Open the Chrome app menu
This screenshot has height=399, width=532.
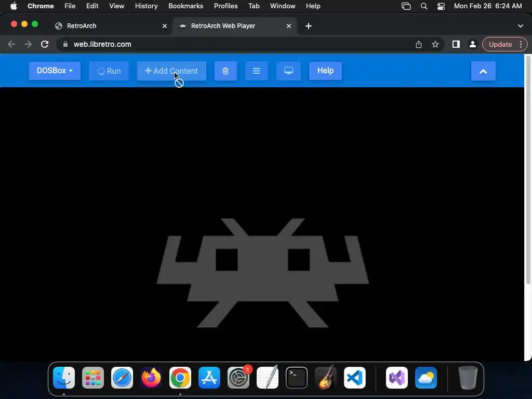tap(41, 6)
